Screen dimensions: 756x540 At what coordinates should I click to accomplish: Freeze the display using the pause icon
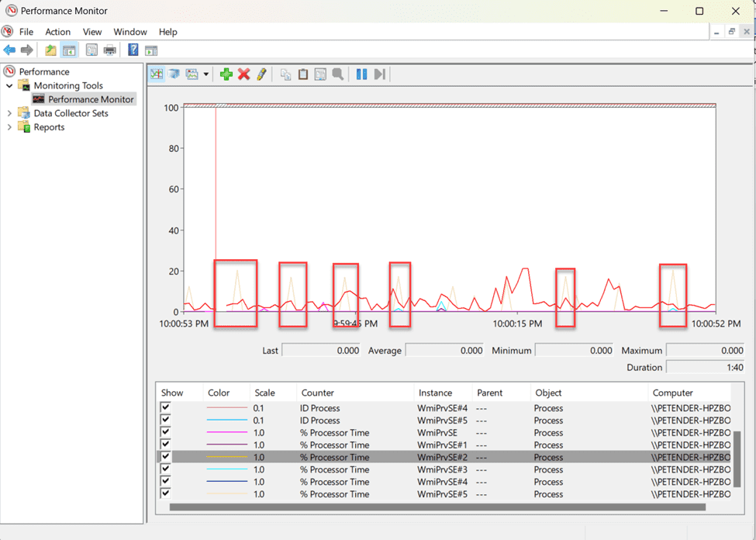[361, 74]
